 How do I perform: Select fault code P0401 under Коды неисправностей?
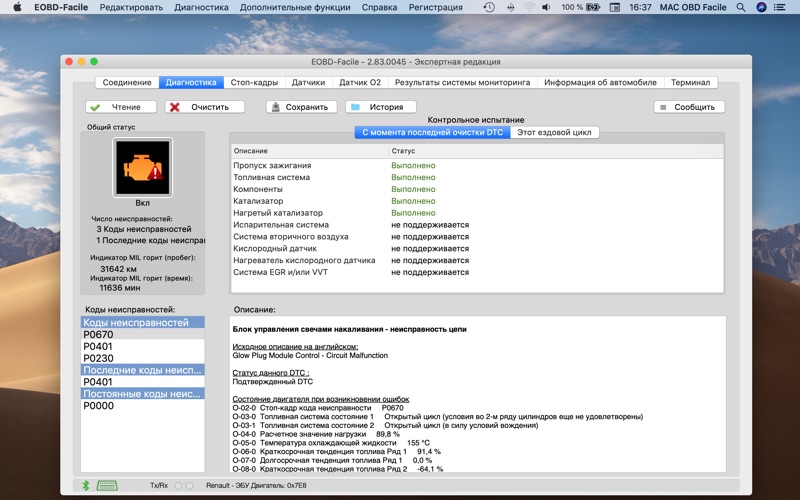click(x=142, y=346)
